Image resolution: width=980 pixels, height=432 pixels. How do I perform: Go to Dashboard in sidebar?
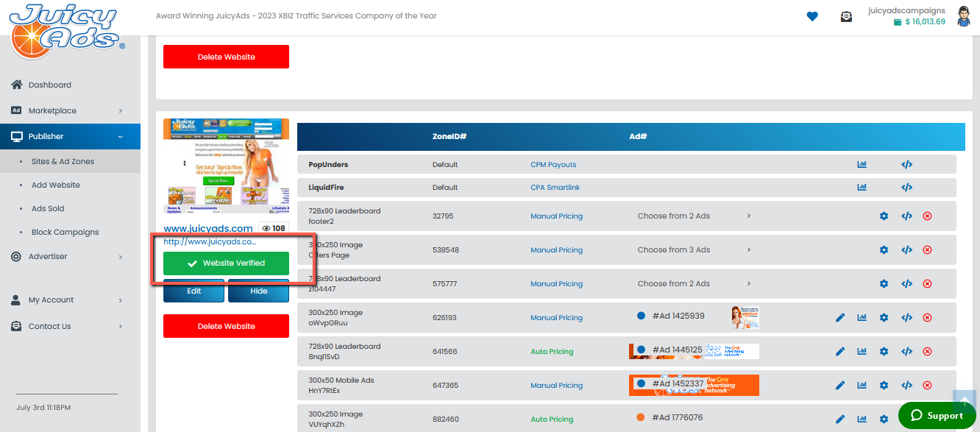(49, 85)
